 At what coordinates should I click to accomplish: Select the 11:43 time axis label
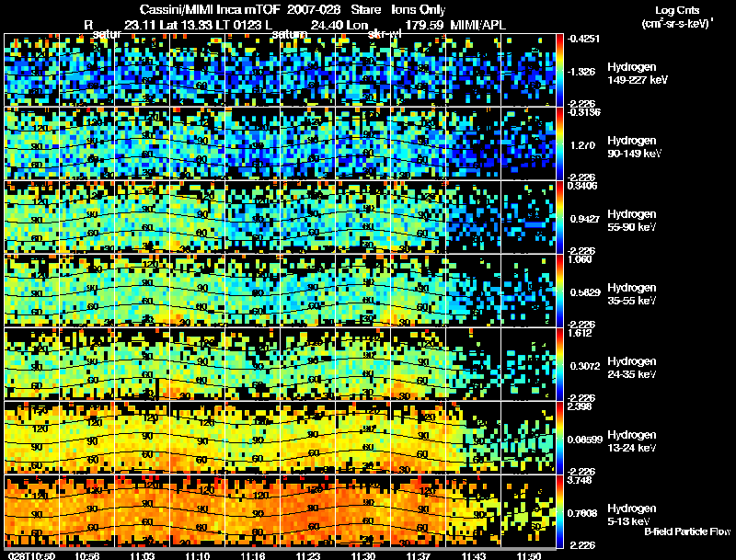point(474,555)
